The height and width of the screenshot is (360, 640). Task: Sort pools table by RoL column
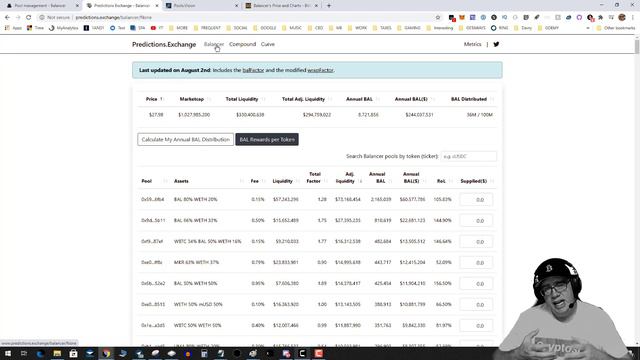click(444, 181)
